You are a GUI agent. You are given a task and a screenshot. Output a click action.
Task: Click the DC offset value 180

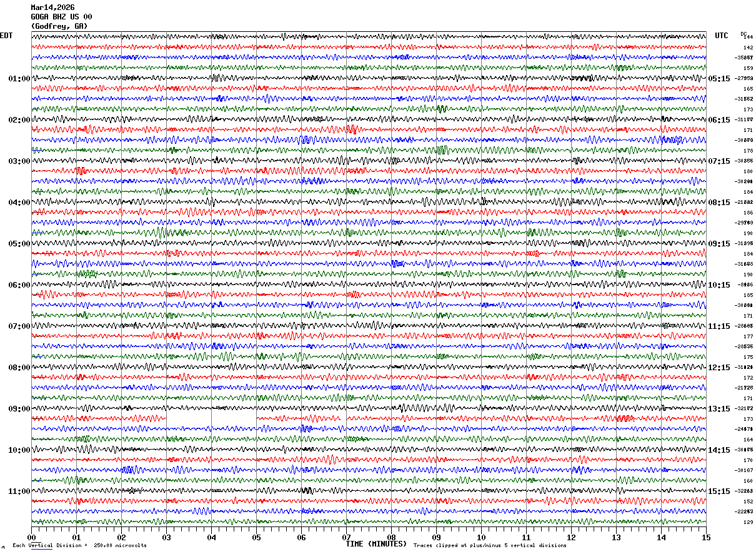point(748,172)
